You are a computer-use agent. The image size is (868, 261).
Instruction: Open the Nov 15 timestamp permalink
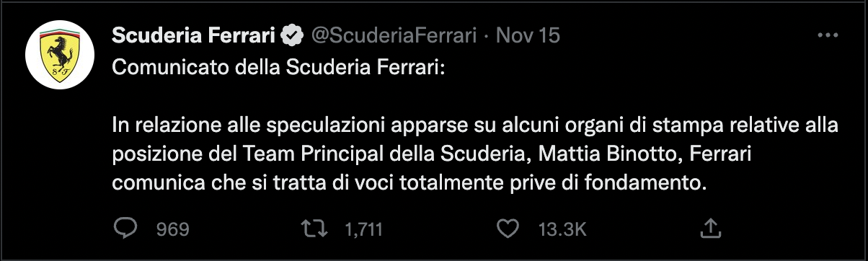point(529,35)
